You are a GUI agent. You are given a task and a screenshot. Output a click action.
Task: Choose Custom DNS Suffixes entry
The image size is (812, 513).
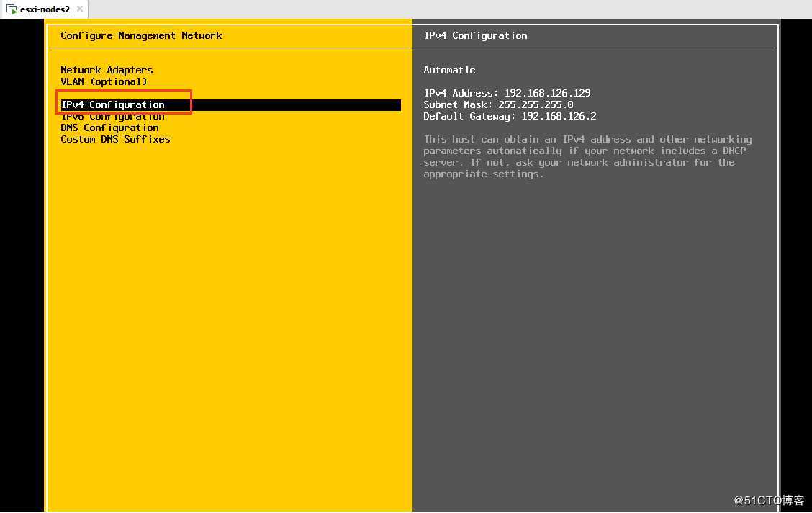[x=115, y=139]
